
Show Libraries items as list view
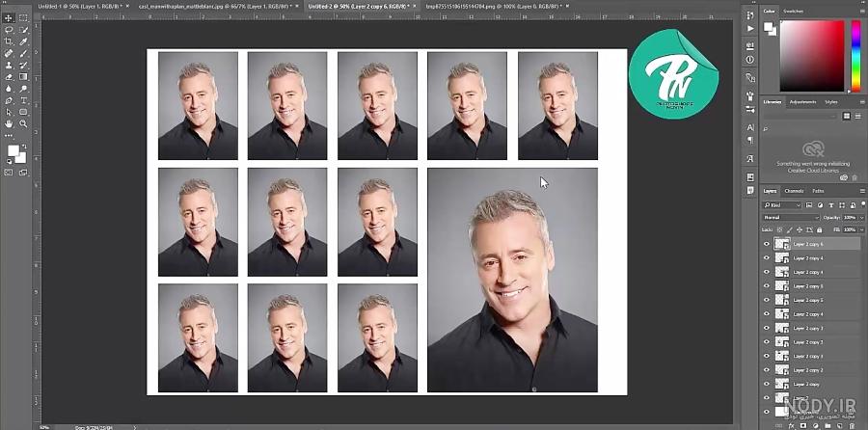click(857, 117)
